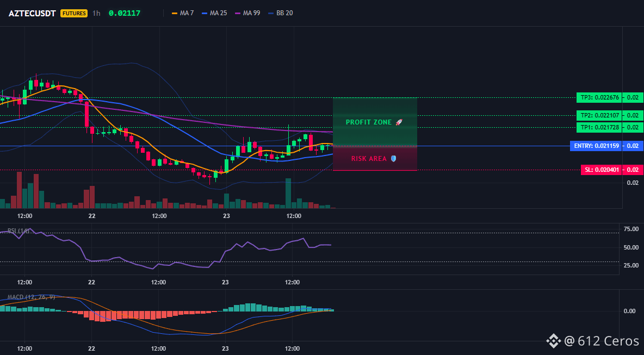The width and height of the screenshot is (644, 355).
Task: Select the MA 25 legend entry
Action: [214, 13]
